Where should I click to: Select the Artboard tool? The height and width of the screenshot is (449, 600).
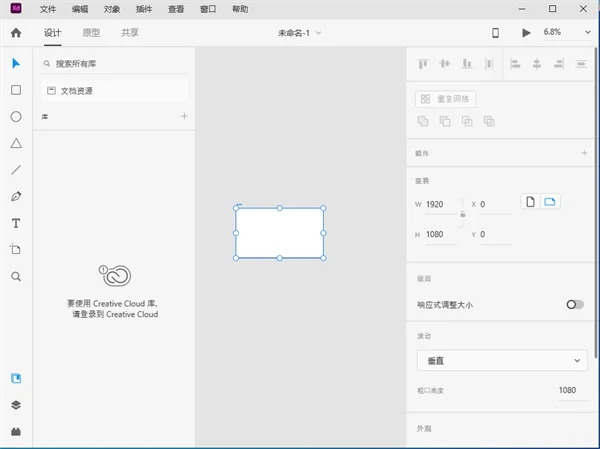pos(16,250)
